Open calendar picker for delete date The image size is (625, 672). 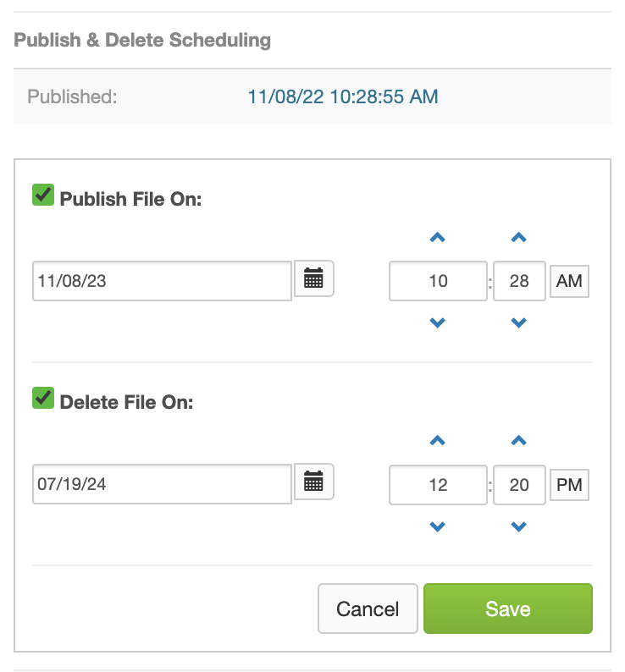pyautogui.click(x=313, y=482)
